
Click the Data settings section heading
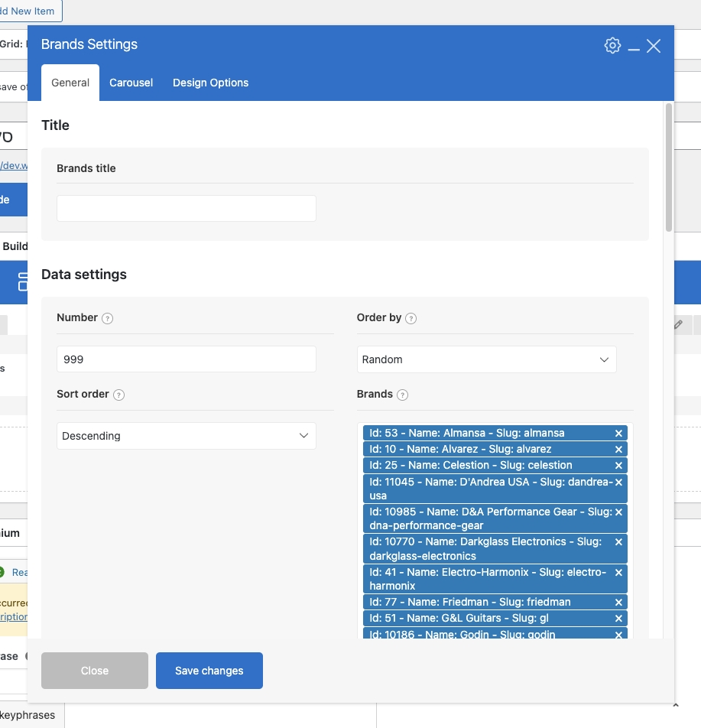click(84, 275)
